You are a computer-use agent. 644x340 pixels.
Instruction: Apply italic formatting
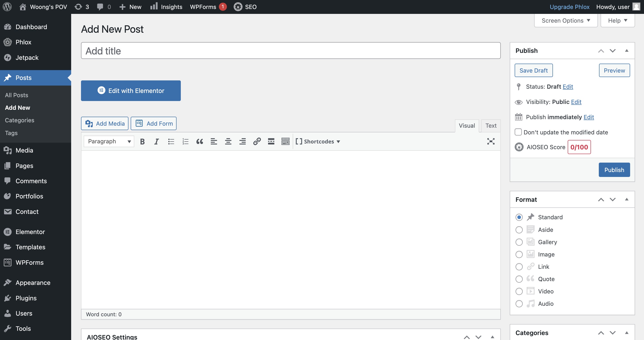pyautogui.click(x=156, y=141)
